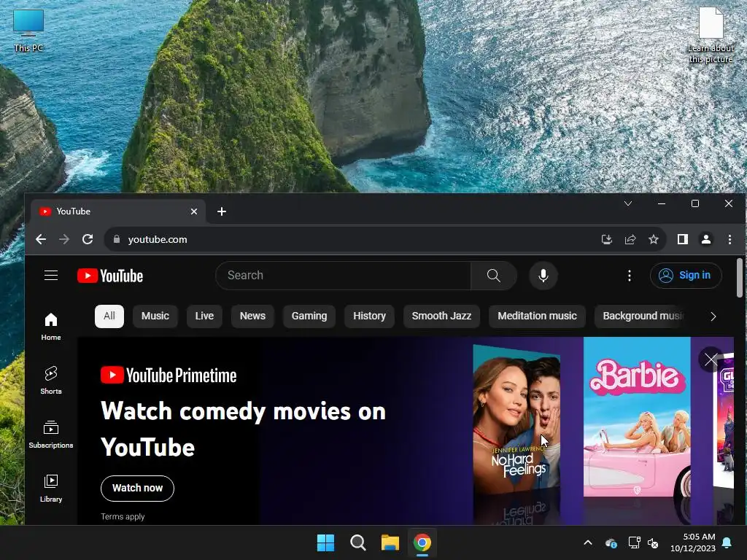Toggle Chrome side panel

pyautogui.click(x=683, y=239)
